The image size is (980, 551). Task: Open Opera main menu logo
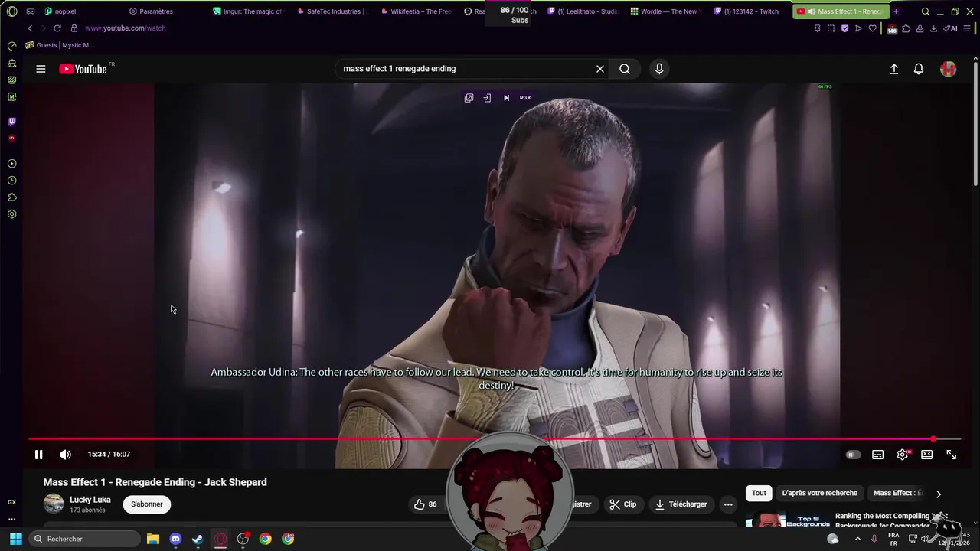11,11
